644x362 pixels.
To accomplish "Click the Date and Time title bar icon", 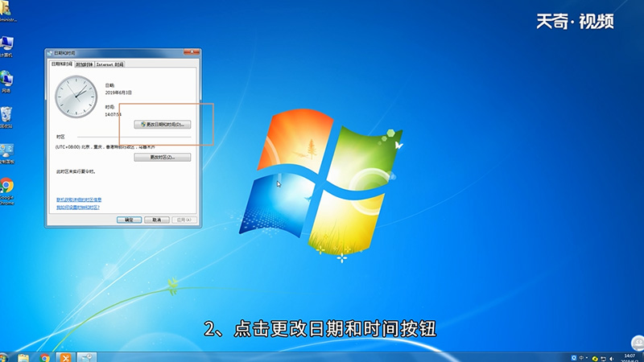I will tap(50, 53).
